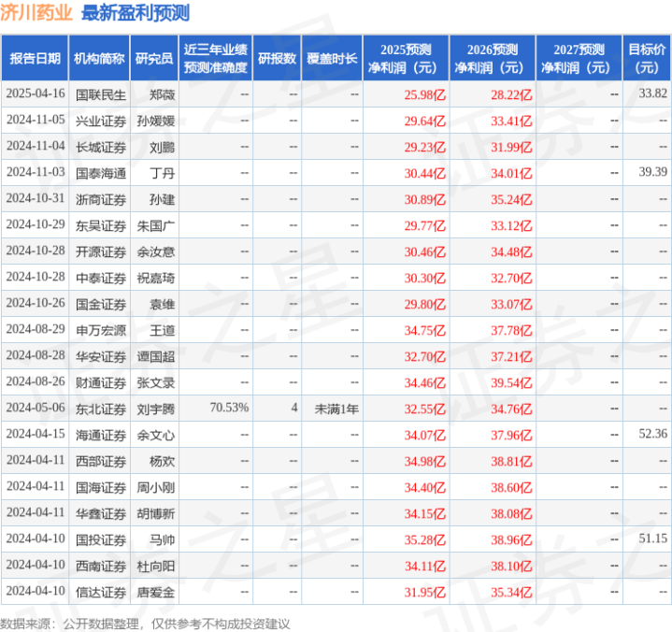Click the 29.64亿 profit value

point(424,122)
